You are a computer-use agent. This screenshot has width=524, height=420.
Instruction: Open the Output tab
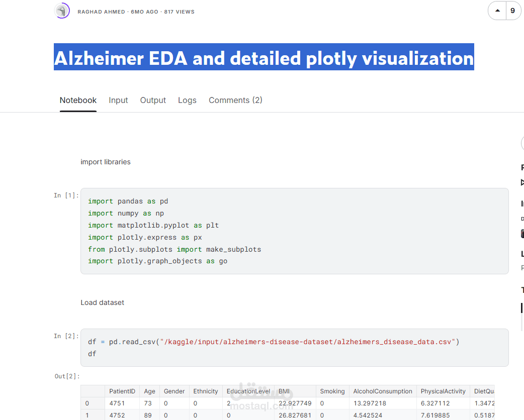(x=153, y=100)
